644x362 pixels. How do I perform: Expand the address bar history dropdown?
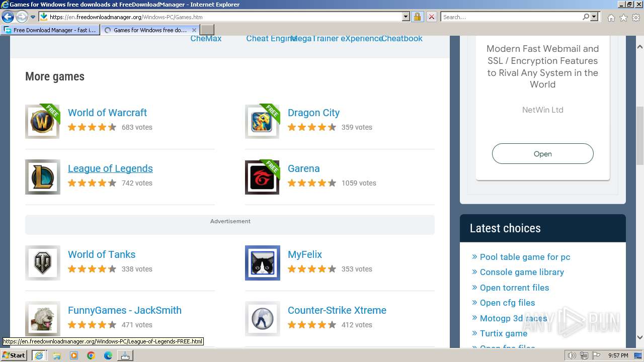(406, 17)
